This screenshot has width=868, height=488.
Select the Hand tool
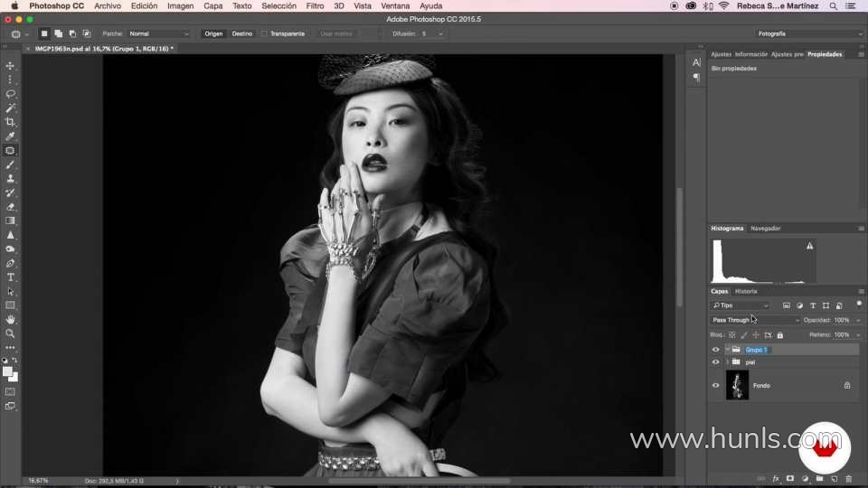[x=10, y=320]
